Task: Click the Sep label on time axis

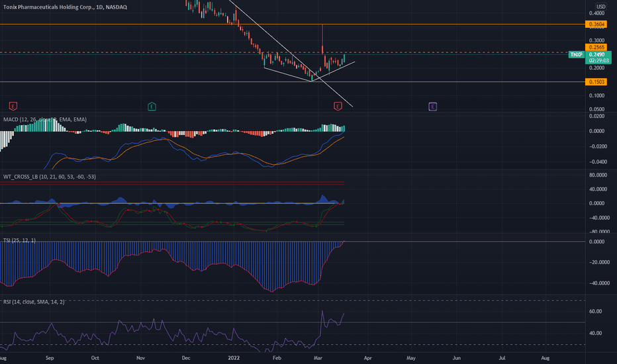Action: pos(50,358)
